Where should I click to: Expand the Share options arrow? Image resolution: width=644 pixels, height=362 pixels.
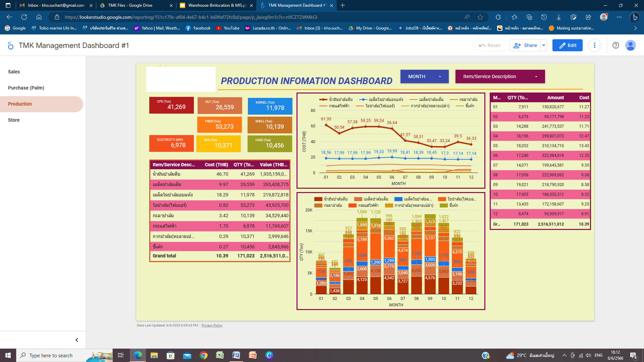(544, 45)
